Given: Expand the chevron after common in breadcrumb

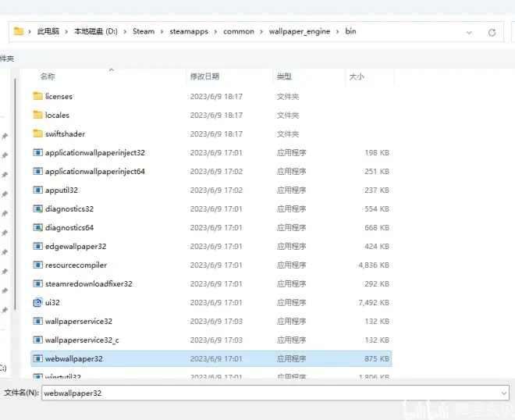Looking at the screenshot, I should pos(261,31).
